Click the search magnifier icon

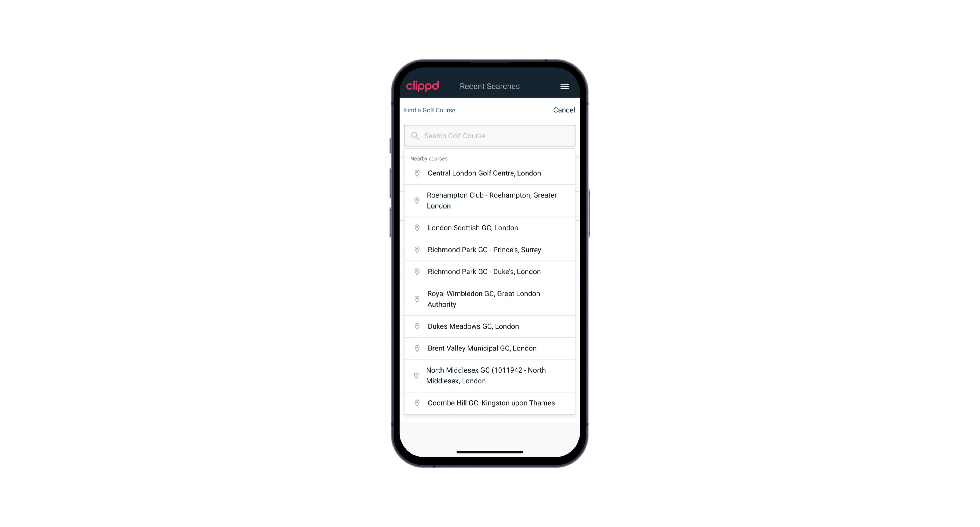pyautogui.click(x=415, y=136)
